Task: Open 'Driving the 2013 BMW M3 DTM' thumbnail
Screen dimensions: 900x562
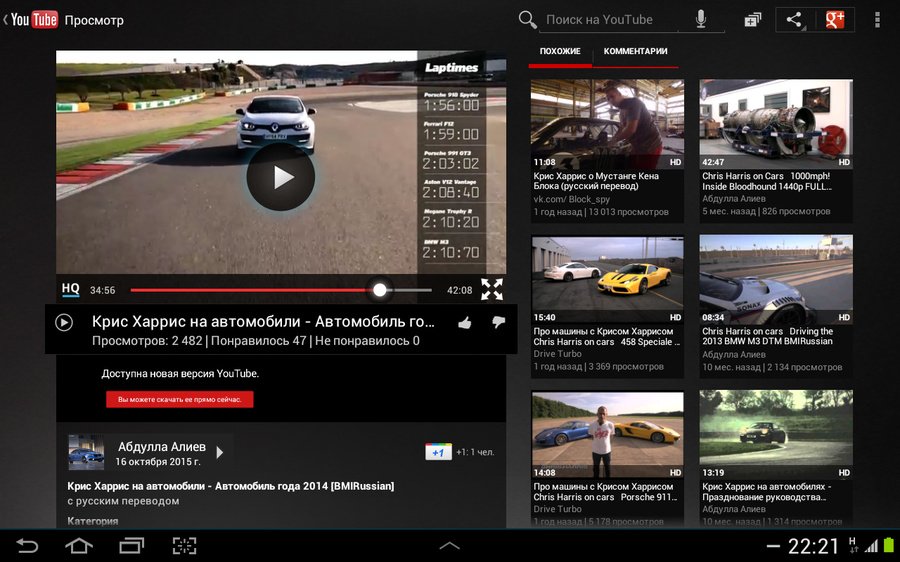Action: (776, 279)
